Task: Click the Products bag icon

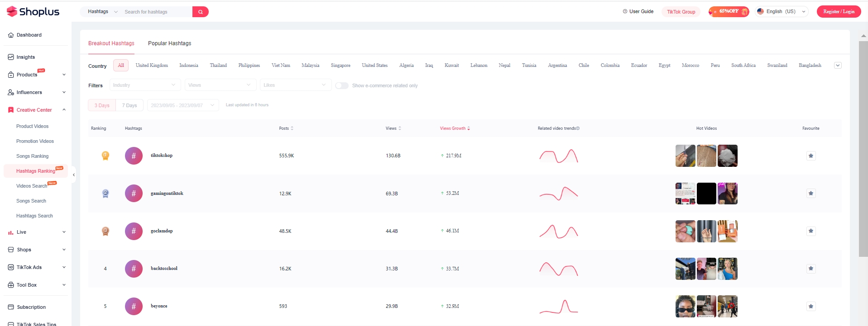Action: click(11, 75)
